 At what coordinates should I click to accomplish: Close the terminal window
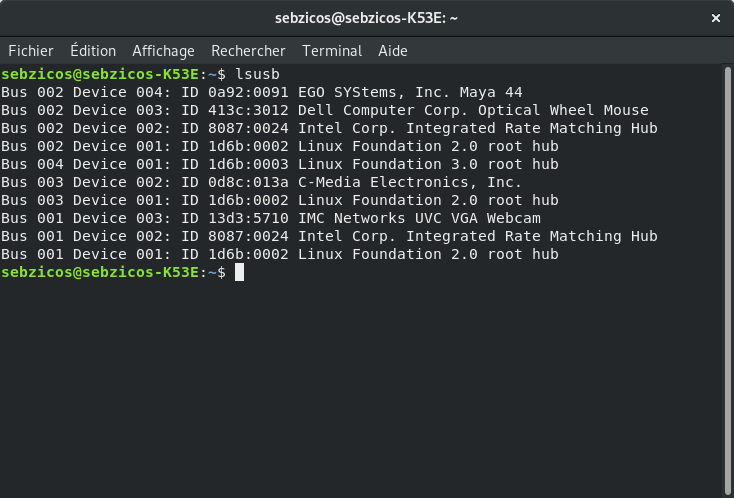(x=716, y=18)
